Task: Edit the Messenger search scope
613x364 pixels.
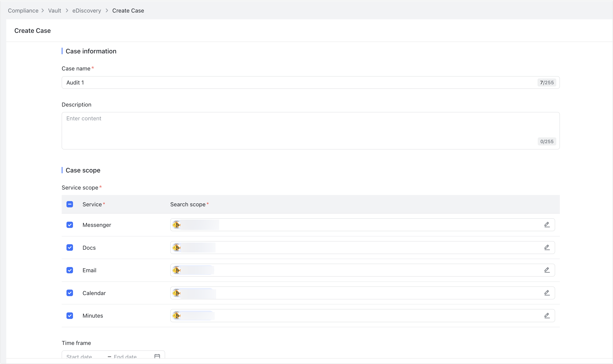Action: (x=547, y=225)
